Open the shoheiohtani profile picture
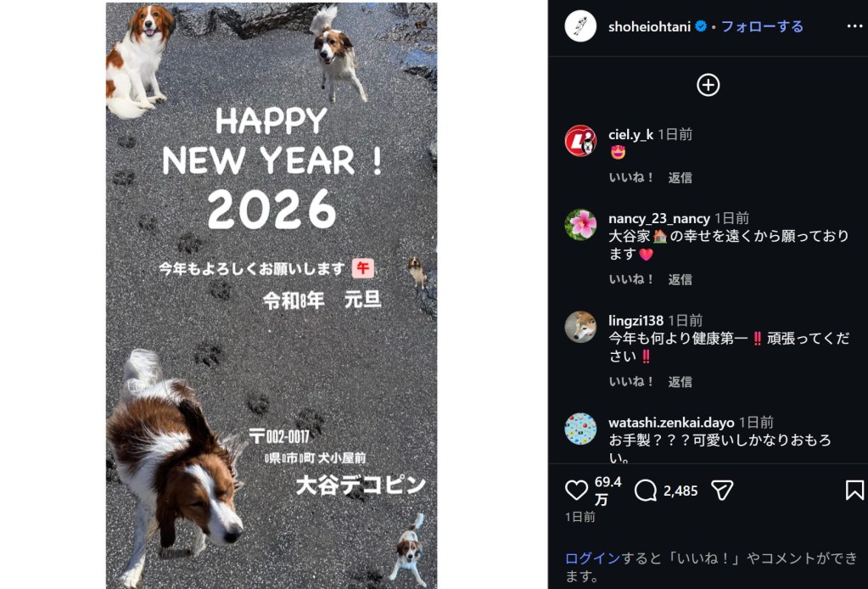868x589 pixels. tap(580, 26)
